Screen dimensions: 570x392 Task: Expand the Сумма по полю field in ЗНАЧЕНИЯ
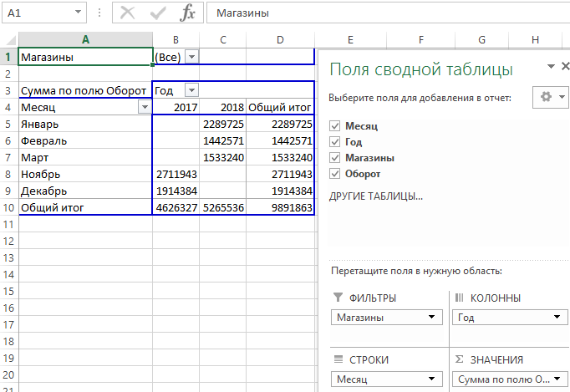point(557,379)
